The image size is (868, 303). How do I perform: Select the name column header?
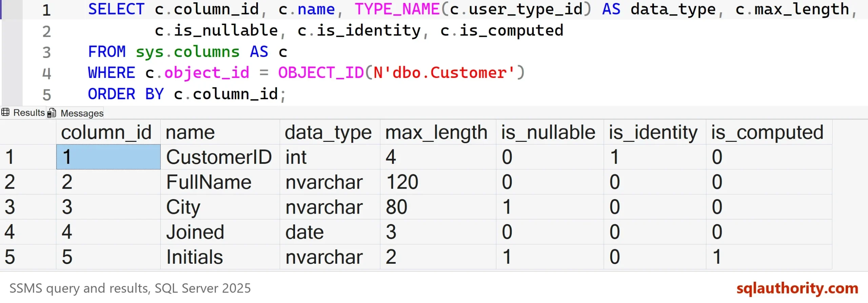pyautogui.click(x=220, y=132)
